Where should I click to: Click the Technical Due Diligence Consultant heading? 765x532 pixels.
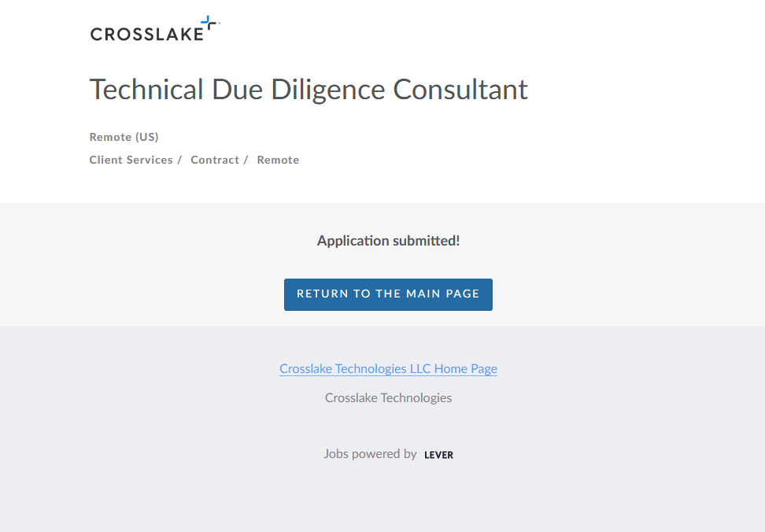(x=309, y=90)
